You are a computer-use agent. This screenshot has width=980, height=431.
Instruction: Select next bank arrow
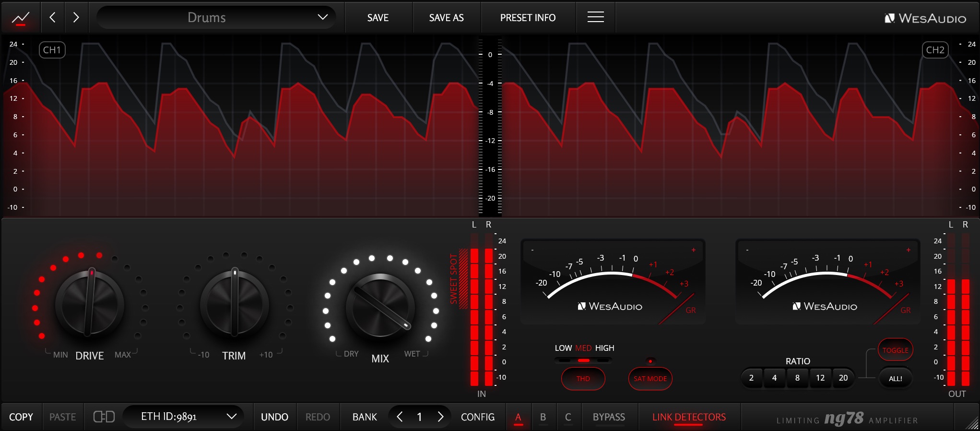pos(440,417)
